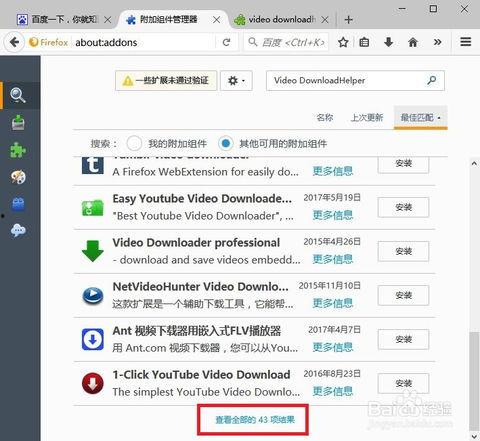The height and width of the screenshot is (441, 480).
Task: Sort results by 名称
Action: [x=325, y=117]
